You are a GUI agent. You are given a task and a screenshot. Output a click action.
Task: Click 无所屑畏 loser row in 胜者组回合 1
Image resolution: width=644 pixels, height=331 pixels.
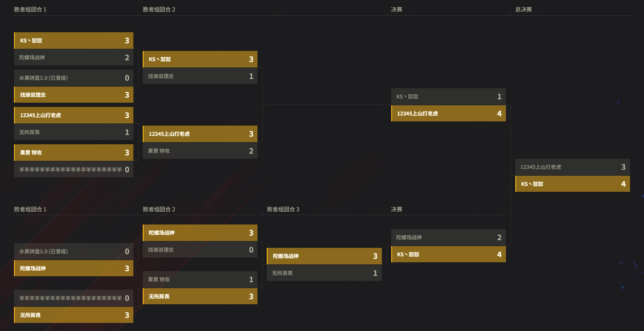[73, 132]
